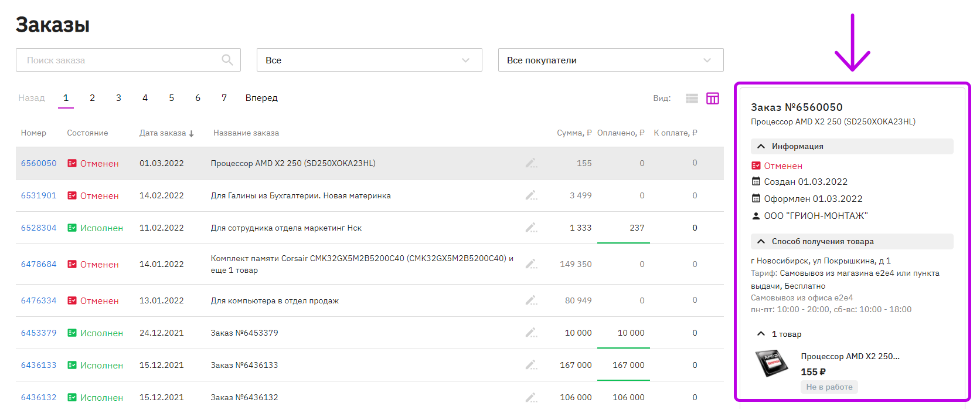
Task: Open the 'Все покупатели' buyers dropdown
Action: point(611,60)
